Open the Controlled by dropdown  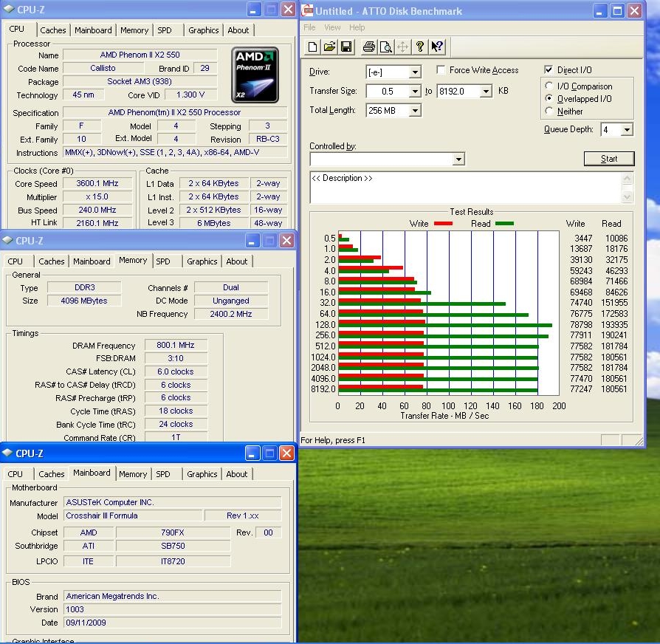(x=458, y=160)
